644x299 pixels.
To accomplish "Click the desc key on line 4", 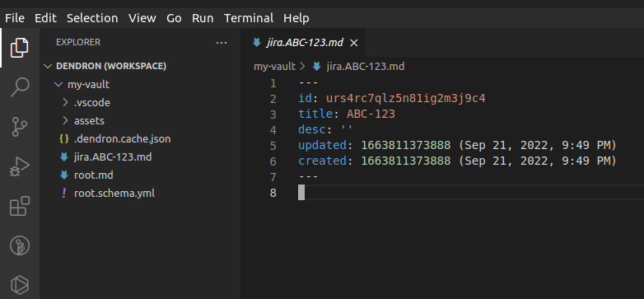I will click(312, 130).
